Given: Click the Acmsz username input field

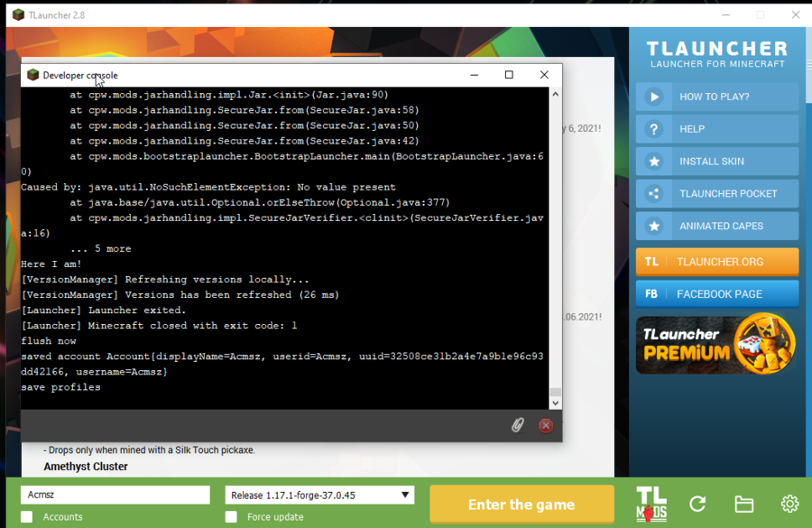Looking at the screenshot, I should [115, 495].
